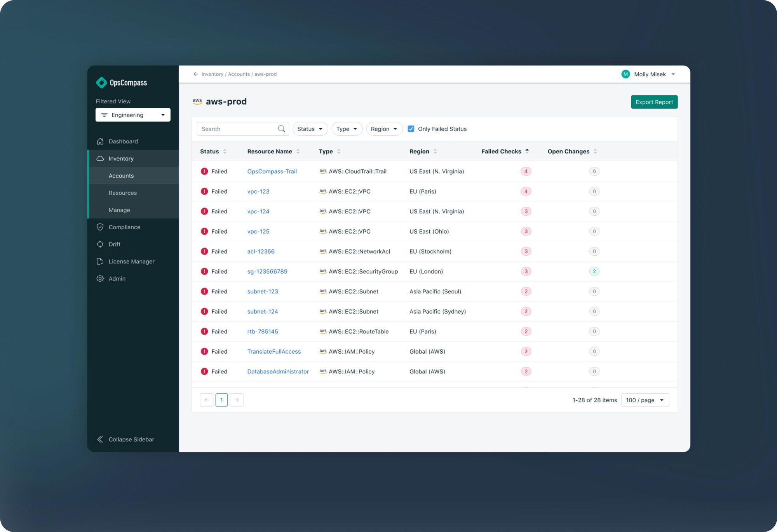Sort by the Type column
The height and width of the screenshot is (532, 777).
pos(339,151)
